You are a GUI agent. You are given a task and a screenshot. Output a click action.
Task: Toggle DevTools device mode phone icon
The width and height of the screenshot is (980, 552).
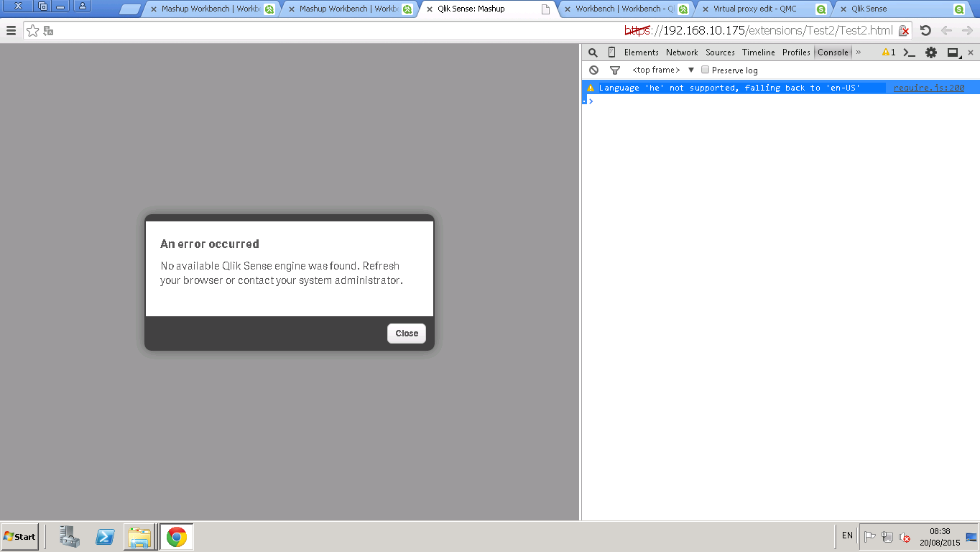(611, 52)
